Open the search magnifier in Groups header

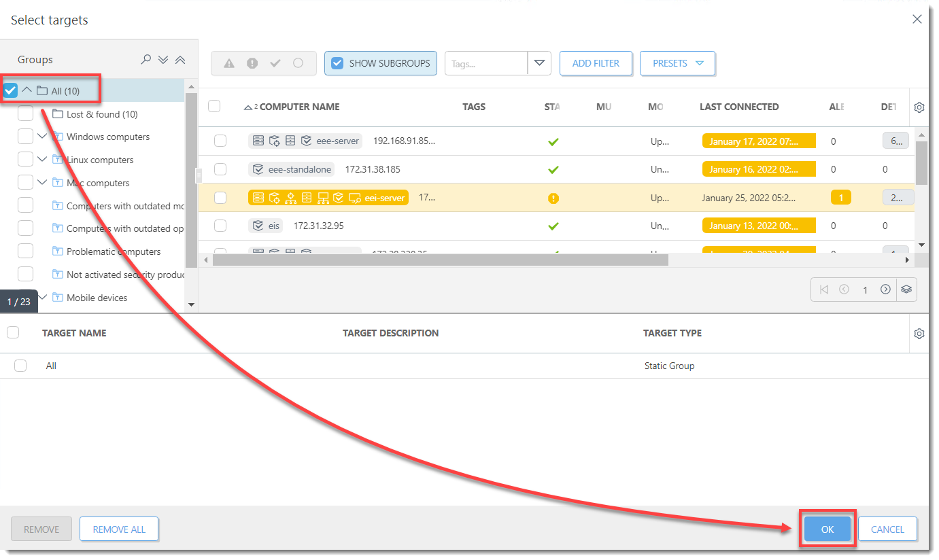(x=146, y=60)
